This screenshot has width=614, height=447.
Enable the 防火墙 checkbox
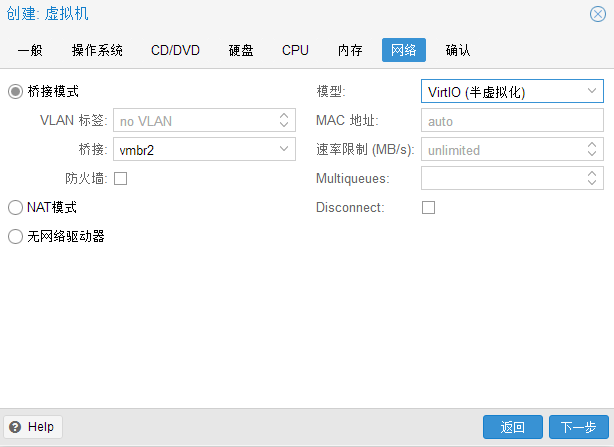tap(120, 178)
